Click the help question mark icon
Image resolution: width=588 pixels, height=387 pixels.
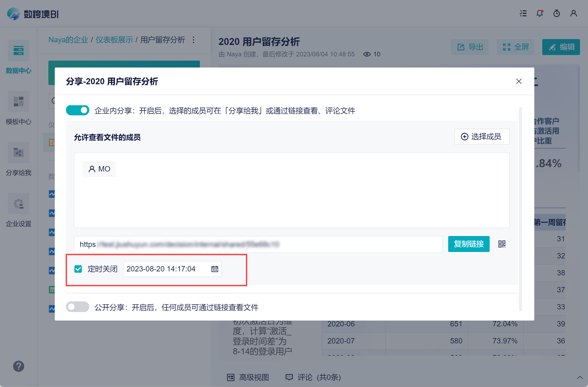tap(19, 366)
